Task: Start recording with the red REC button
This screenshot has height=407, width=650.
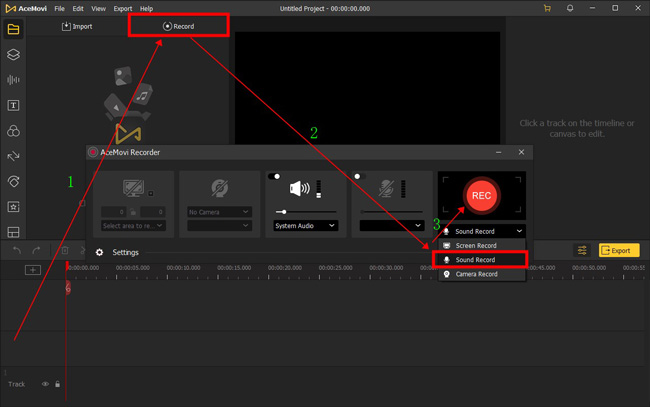Action: [481, 196]
